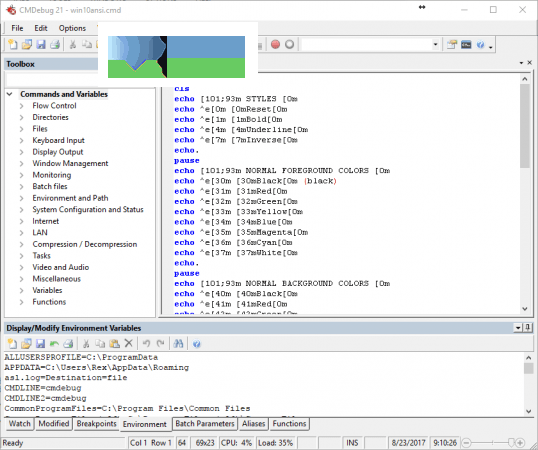Click Redo arrow in Environment Variables toolbar
538x450 pixels.
click(x=160, y=343)
